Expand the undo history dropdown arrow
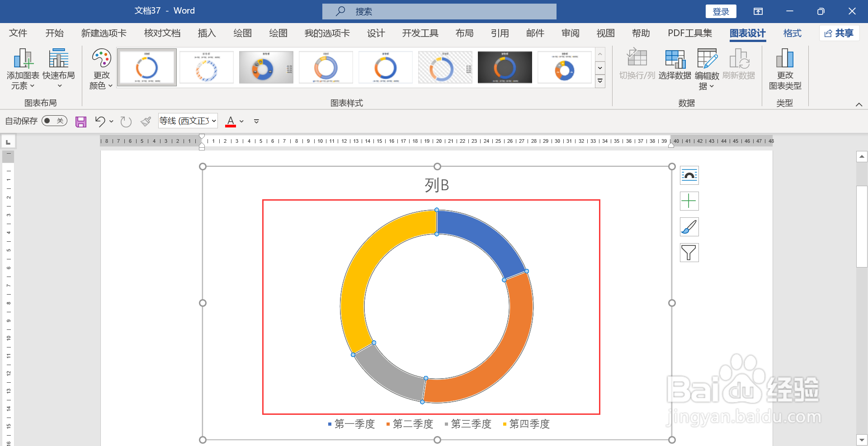This screenshot has height=446, width=868. (111, 121)
